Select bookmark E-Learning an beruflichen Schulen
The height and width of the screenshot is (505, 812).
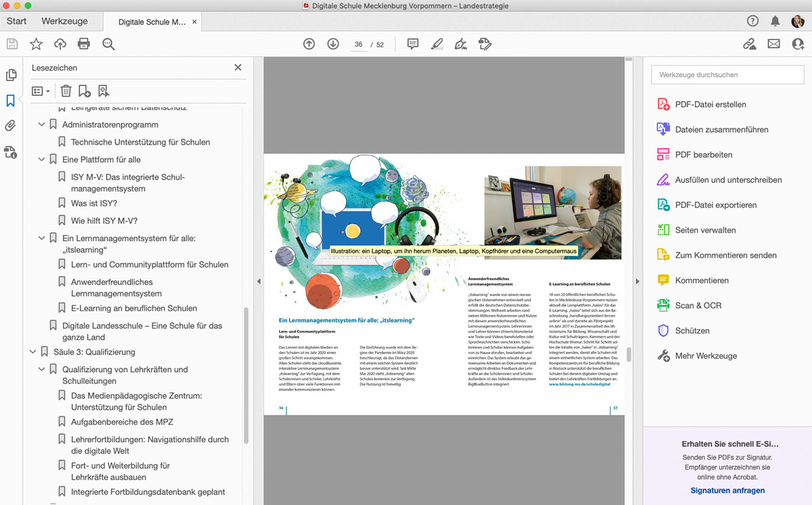tap(134, 308)
